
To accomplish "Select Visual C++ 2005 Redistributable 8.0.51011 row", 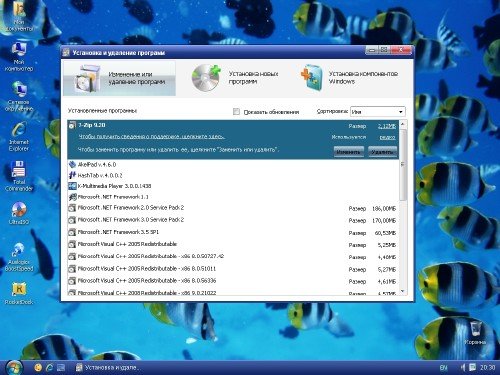I will [233, 269].
